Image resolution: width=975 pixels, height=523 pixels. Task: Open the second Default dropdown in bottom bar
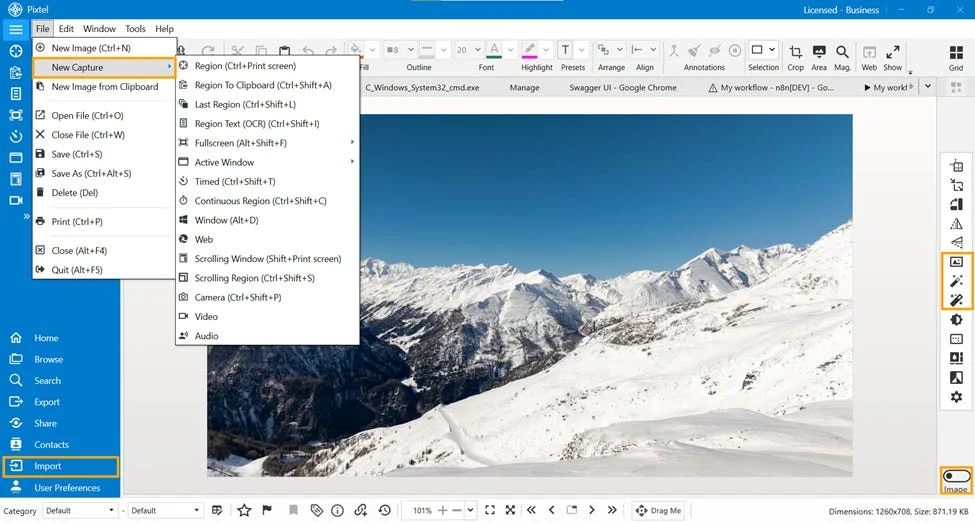click(165, 511)
